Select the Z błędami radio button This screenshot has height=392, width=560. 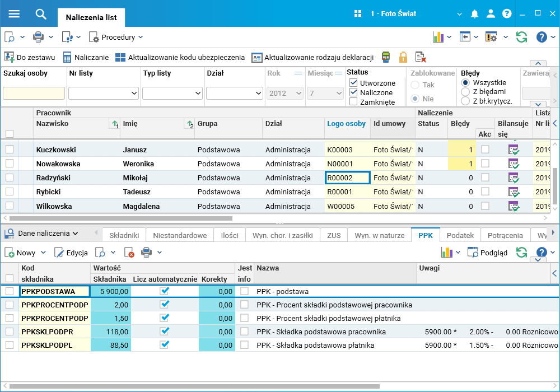pos(465,92)
